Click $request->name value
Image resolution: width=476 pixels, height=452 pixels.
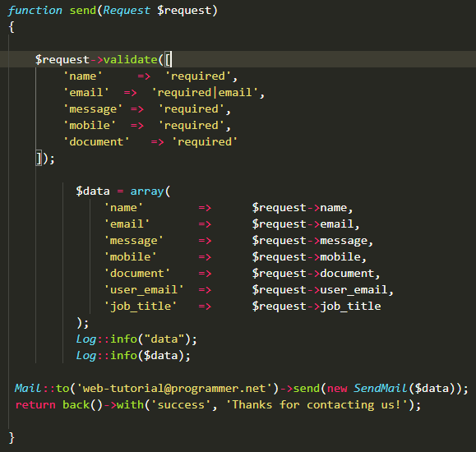(x=299, y=208)
